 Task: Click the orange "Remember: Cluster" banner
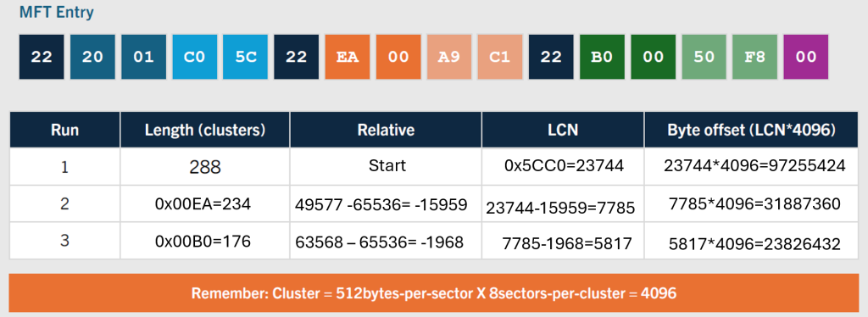(x=434, y=292)
